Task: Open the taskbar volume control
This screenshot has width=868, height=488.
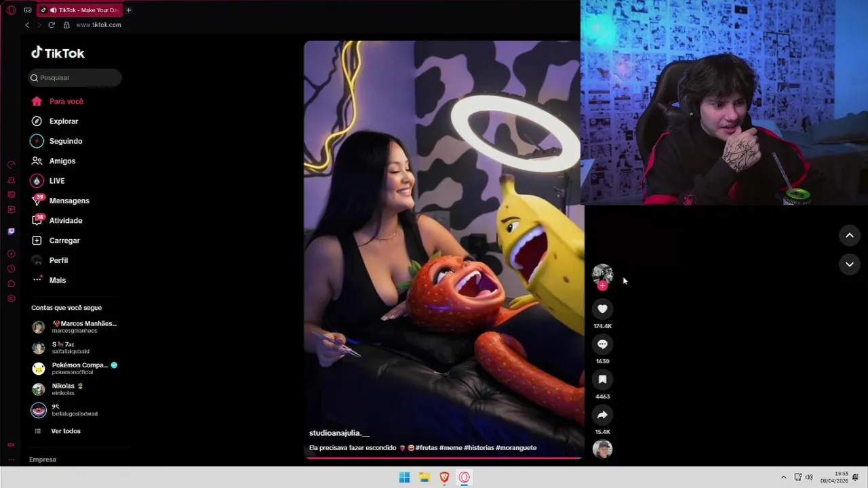Action: [809, 478]
